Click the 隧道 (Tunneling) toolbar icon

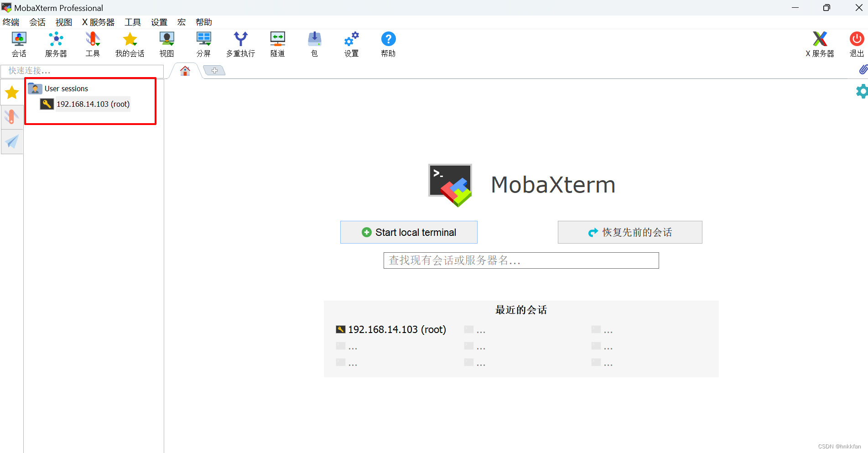coord(277,44)
